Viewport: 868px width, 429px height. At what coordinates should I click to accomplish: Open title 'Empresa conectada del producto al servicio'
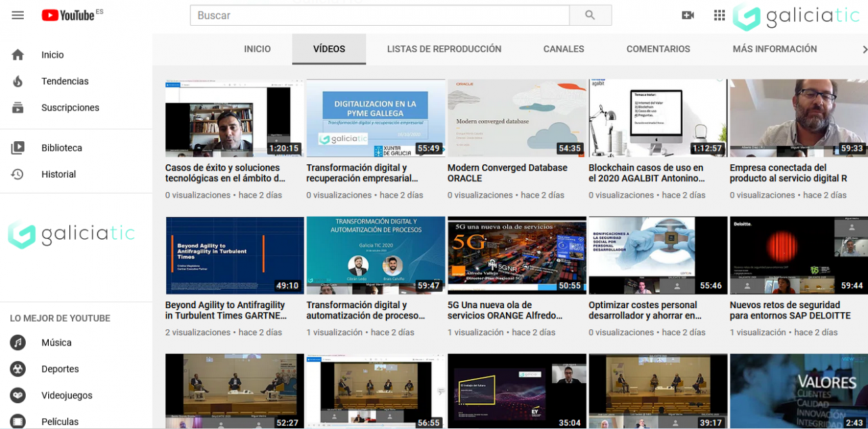click(788, 173)
